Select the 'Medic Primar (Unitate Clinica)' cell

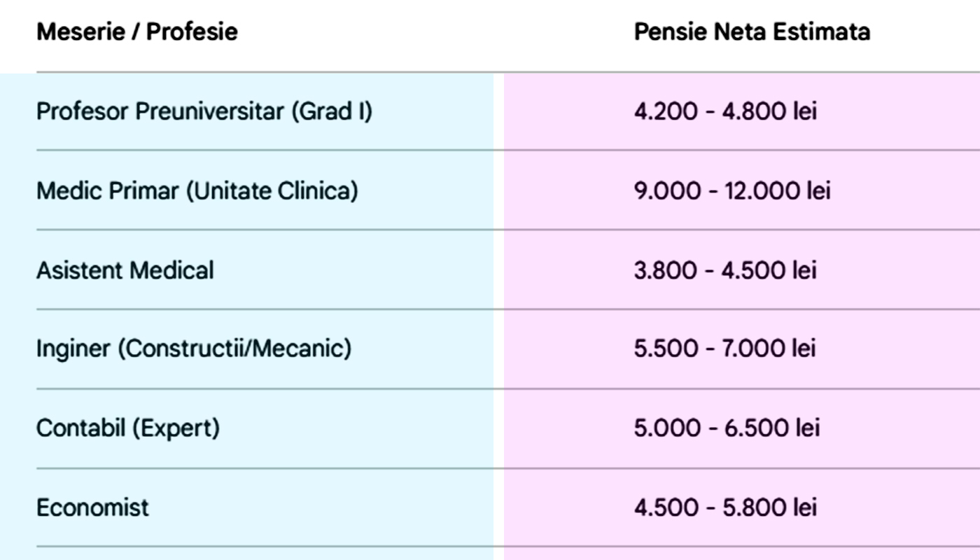pos(197,190)
